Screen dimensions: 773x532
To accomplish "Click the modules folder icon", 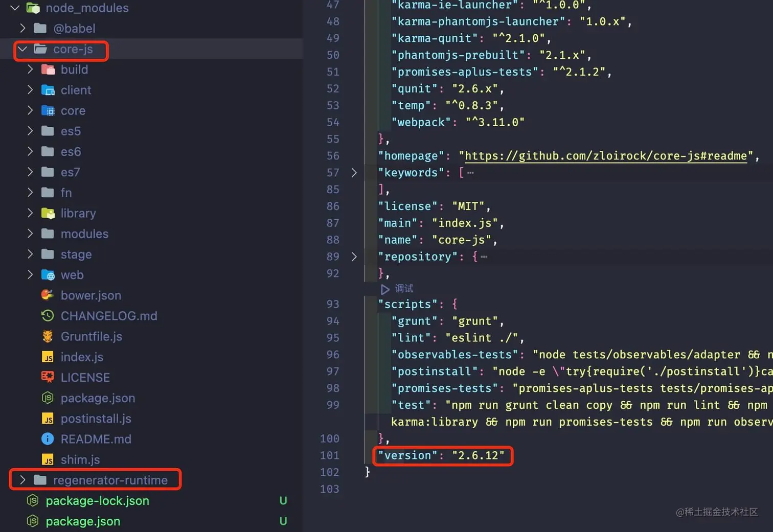I will pyautogui.click(x=48, y=234).
